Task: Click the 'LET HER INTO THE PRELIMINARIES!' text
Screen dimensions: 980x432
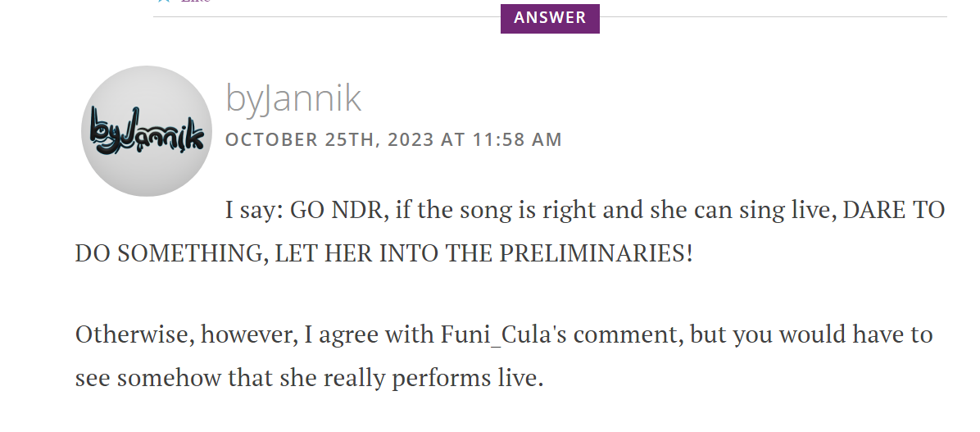Action: [x=483, y=254]
